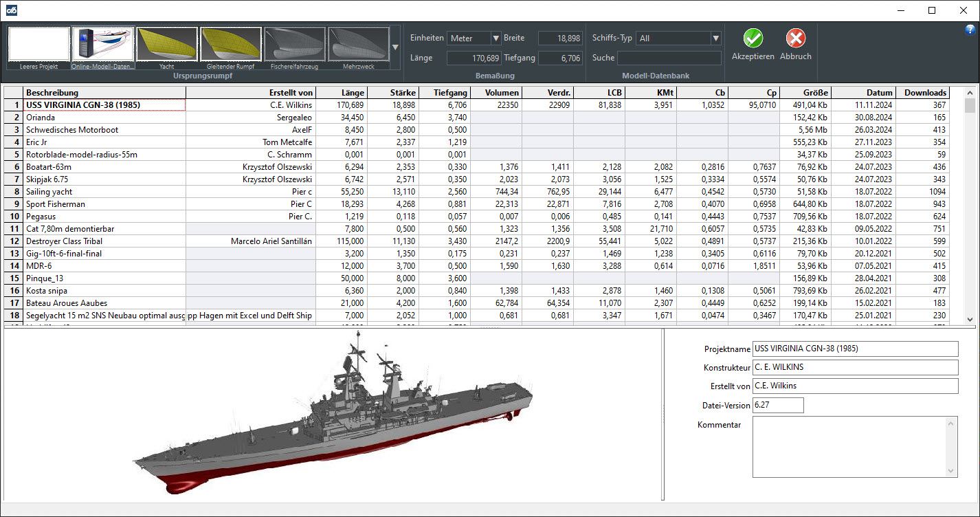The width and height of the screenshot is (980, 517).
Task: Sort by the Stärke column header
Action: [393, 93]
